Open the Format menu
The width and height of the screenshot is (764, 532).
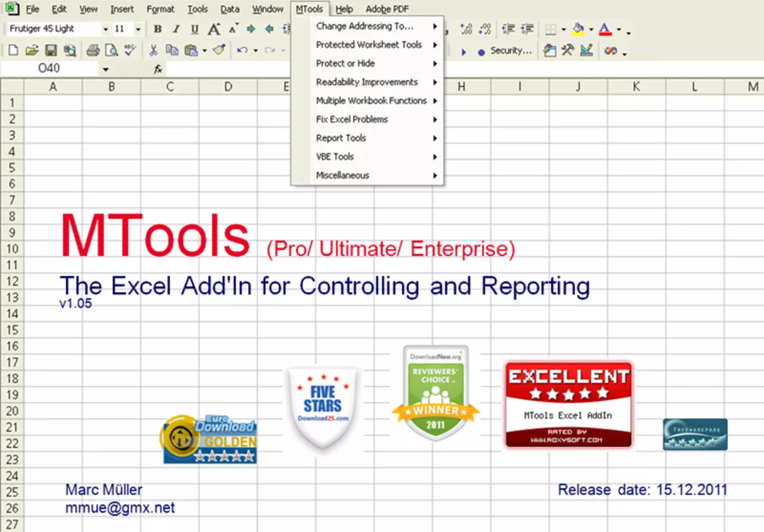click(x=160, y=9)
